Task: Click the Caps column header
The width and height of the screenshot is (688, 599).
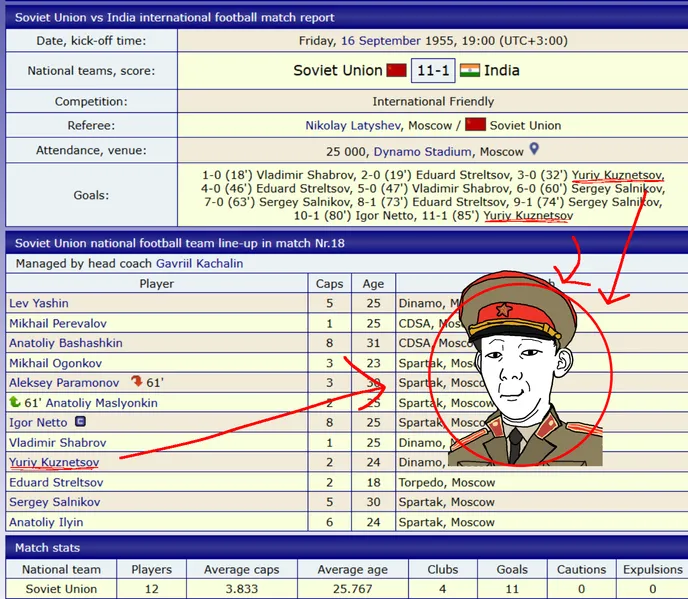Action: click(x=329, y=284)
